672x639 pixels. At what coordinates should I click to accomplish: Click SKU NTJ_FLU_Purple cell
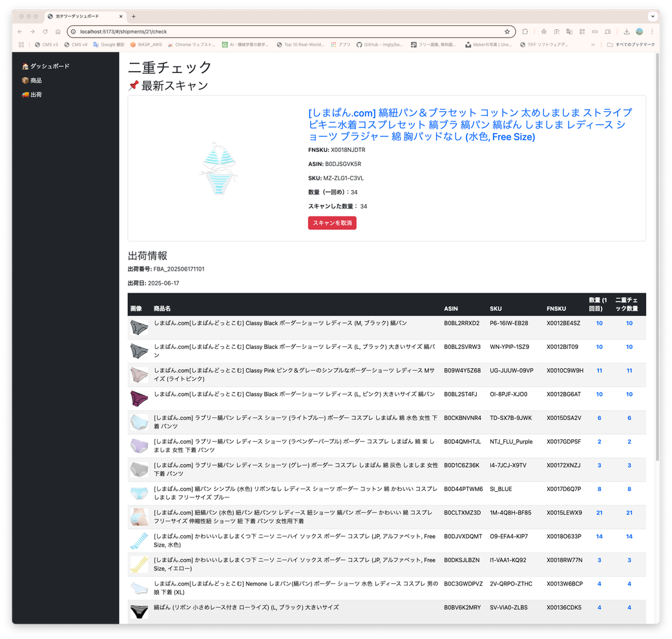click(511, 441)
